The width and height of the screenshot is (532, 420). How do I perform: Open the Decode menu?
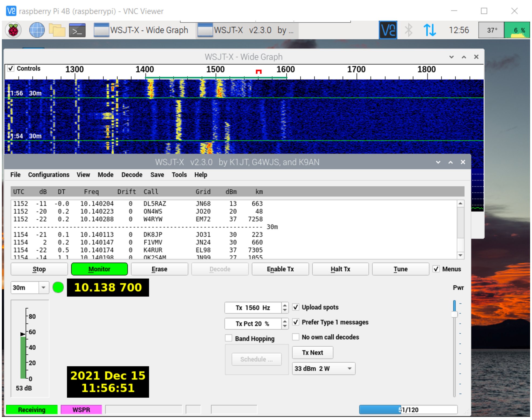[x=132, y=175]
